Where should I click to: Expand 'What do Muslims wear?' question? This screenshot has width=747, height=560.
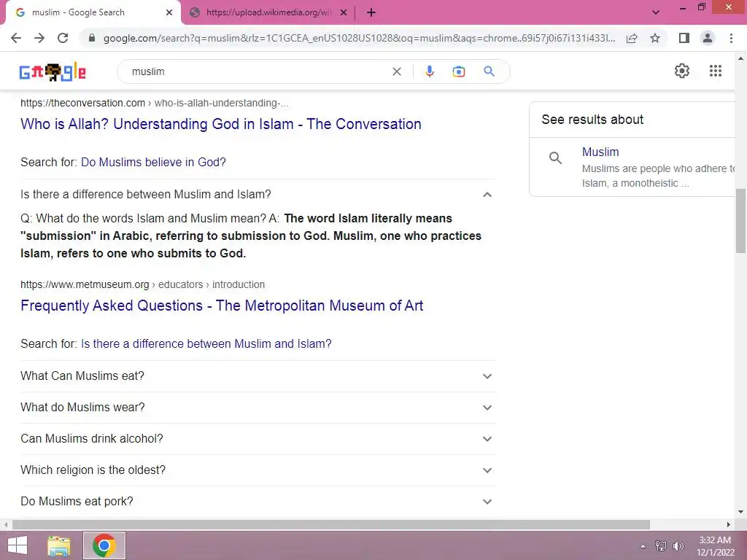[x=258, y=408]
